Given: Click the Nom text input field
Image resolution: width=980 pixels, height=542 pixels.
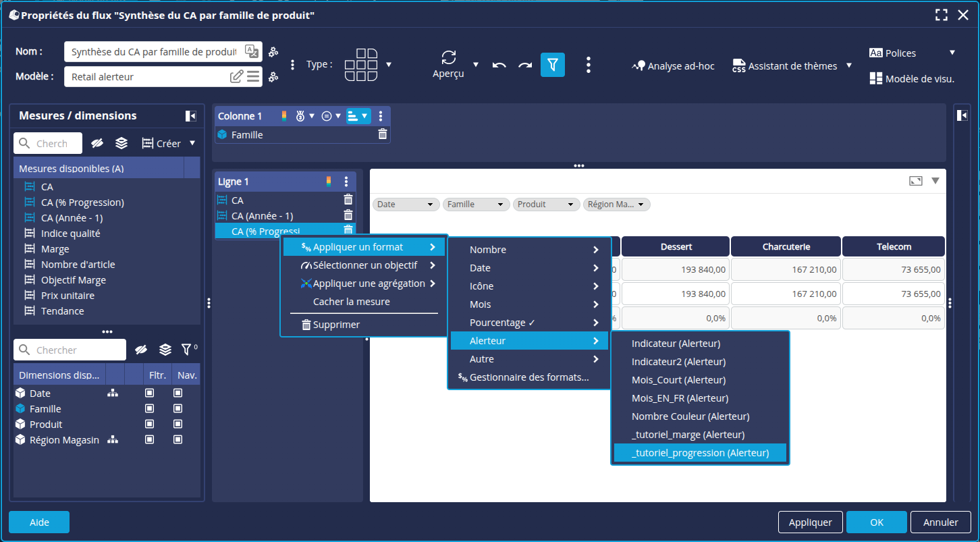Looking at the screenshot, I should click(x=154, y=52).
